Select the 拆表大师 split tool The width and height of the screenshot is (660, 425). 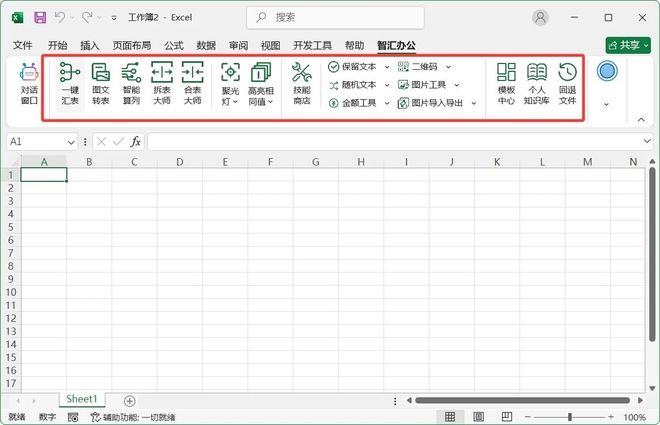click(x=162, y=83)
